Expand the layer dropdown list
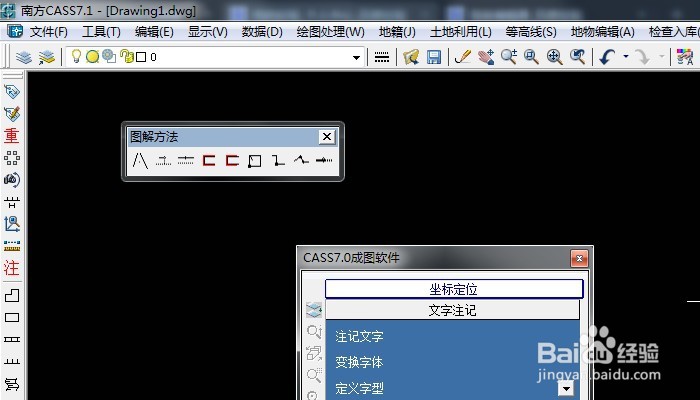The width and height of the screenshot is (700, 400). [x=356, y=58]
